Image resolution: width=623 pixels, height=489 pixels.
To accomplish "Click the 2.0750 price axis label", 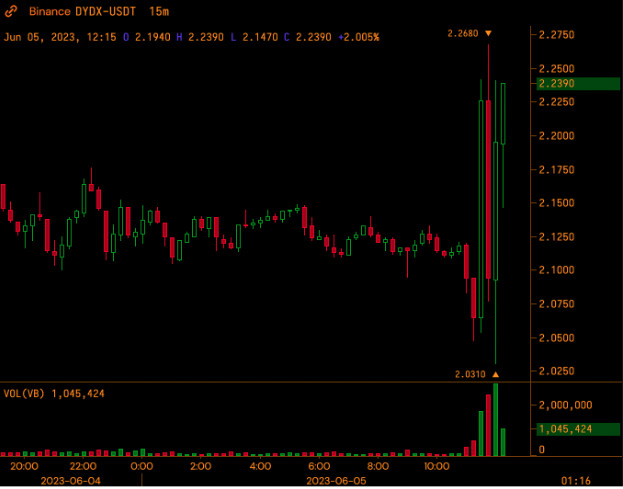I will pos(557,304).
